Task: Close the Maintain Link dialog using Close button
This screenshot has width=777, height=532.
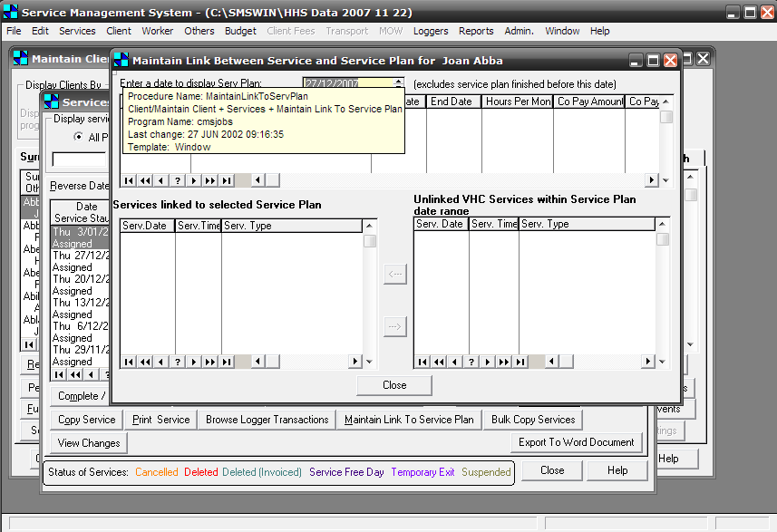Action: tap(394, 385)
